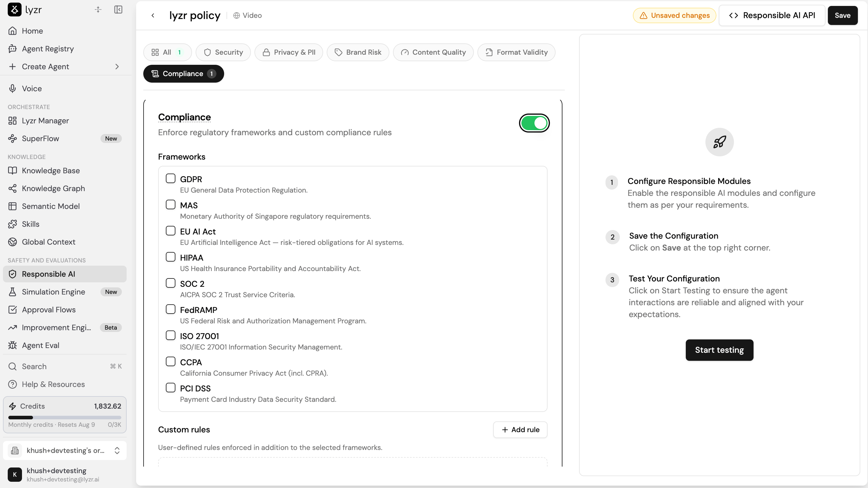Select the Brand Risk tab
The height and width of the screenshot is (488, 868).
tap(358, 52)
